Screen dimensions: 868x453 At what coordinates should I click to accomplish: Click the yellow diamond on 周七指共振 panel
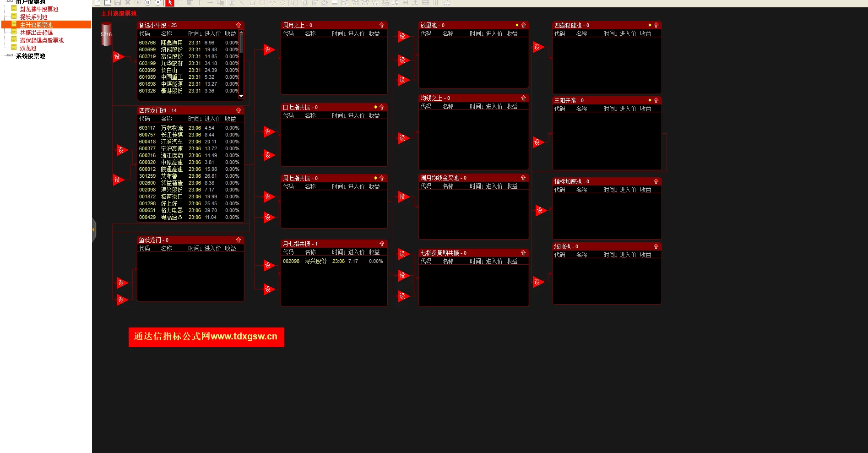(375, 178)
